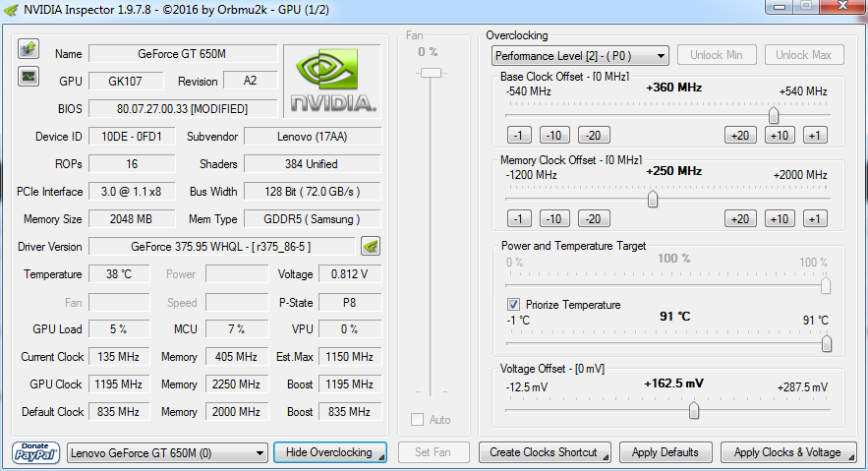Click +20 under Memory Clock Offset

click(740, 218)
